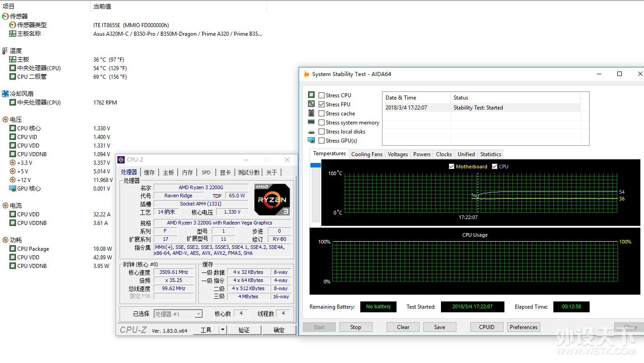Click the icon next to 传感器类型
The image size is (644, 363).
tap(12, 25)
